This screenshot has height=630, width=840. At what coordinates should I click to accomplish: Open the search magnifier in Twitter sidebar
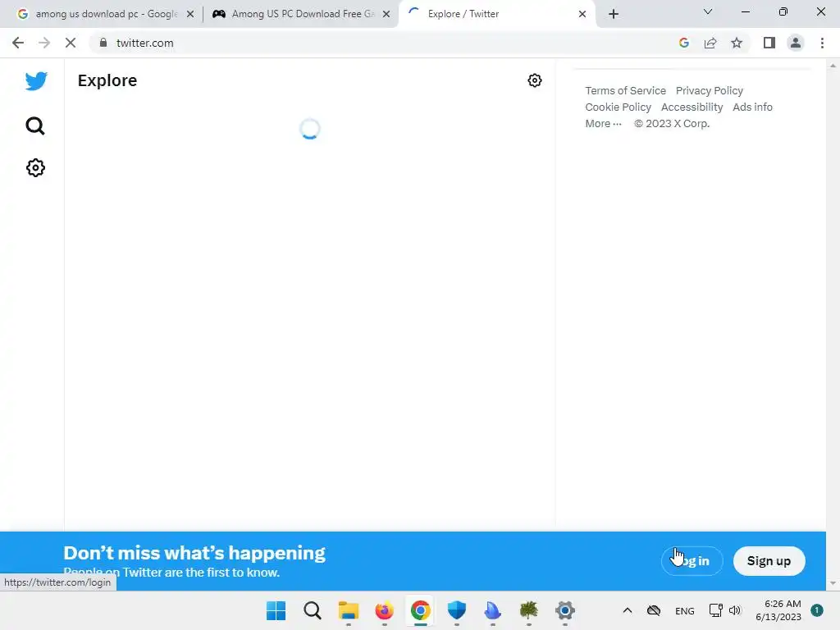(35, 126)
